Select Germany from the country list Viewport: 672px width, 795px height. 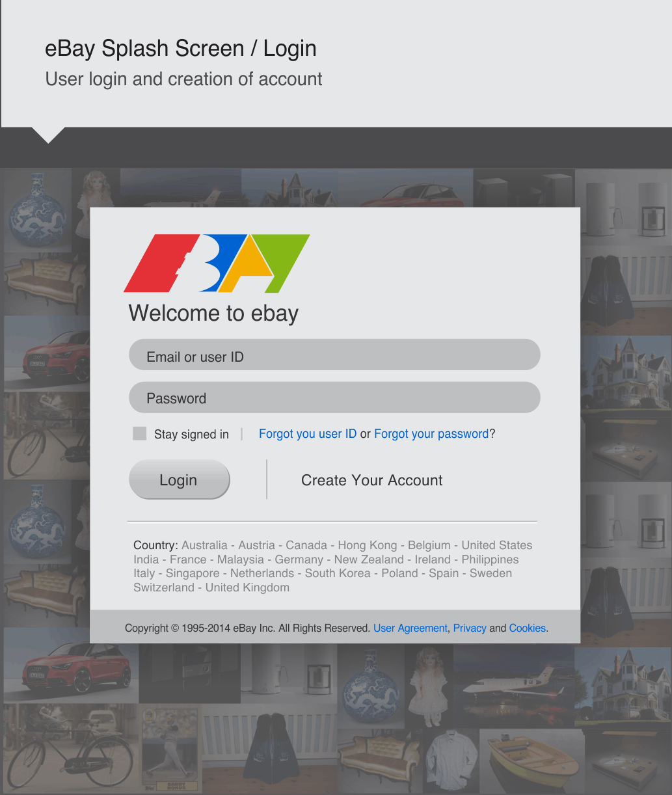(299, 559)
